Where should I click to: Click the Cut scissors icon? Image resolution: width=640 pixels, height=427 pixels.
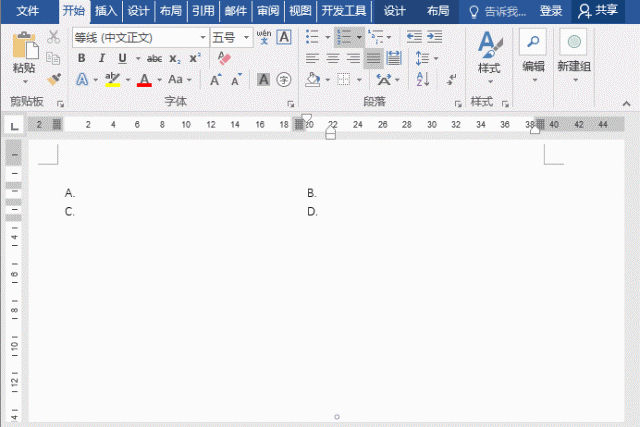tap(53, 37)
